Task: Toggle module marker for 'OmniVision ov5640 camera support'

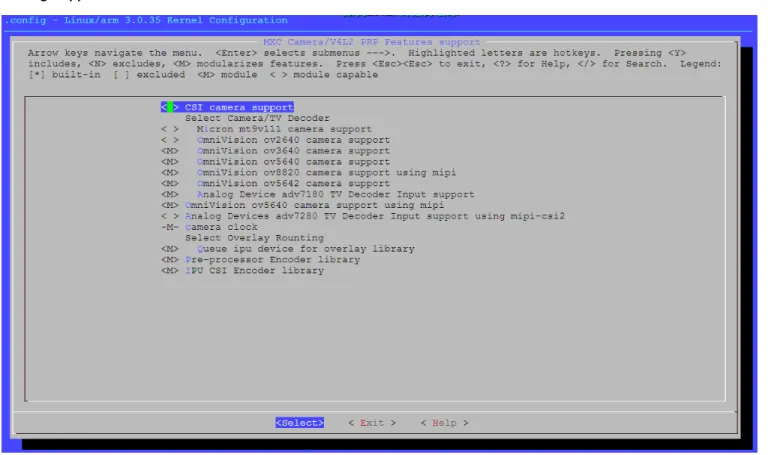Action: (x=170, y=162)
